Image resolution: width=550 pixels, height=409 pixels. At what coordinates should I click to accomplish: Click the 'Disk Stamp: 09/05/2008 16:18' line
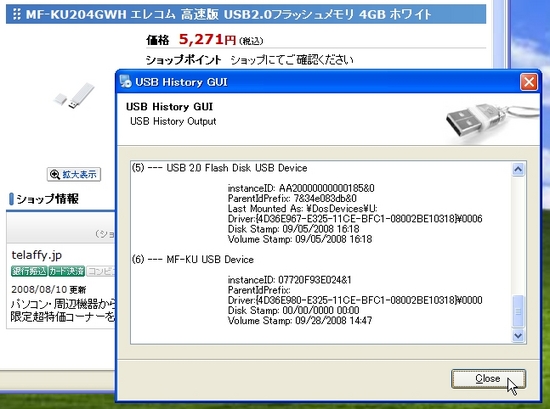point(294,229)
